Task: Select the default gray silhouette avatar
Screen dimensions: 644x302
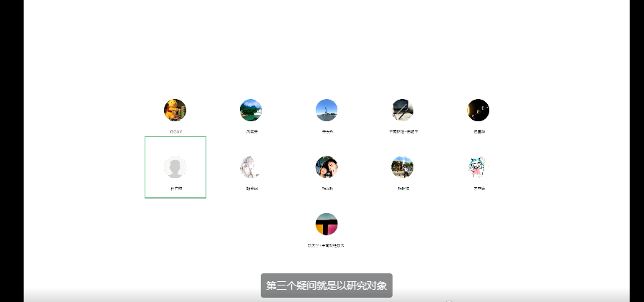Action: point(176,167)
